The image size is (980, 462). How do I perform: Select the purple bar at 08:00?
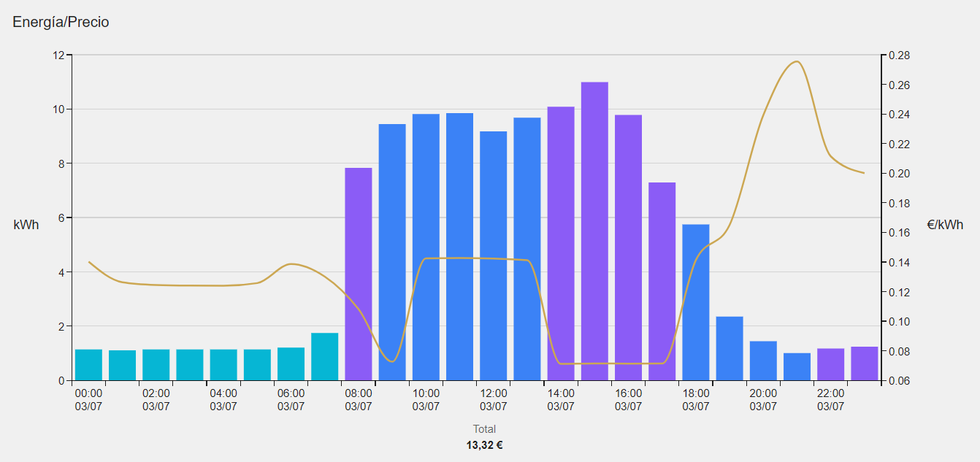[x=359, y=274]
